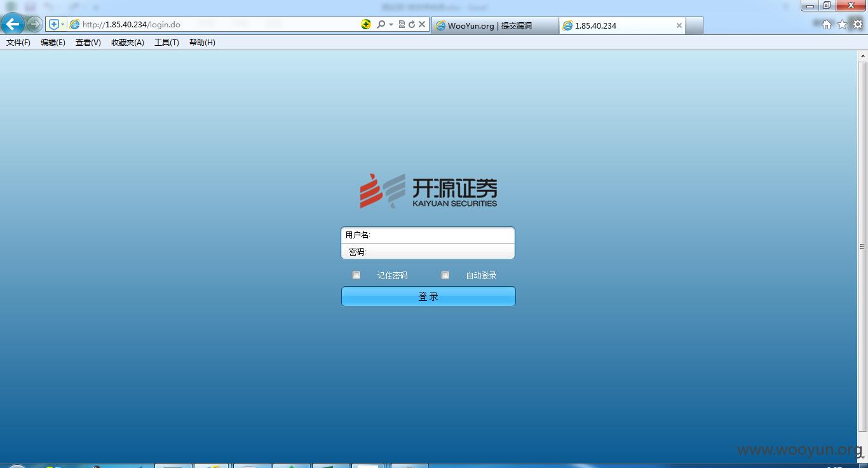Image resolution: width=868 pixels, height=468 pixels.
Task: Click the IE page icon before the URL
Action: point(74,25)
